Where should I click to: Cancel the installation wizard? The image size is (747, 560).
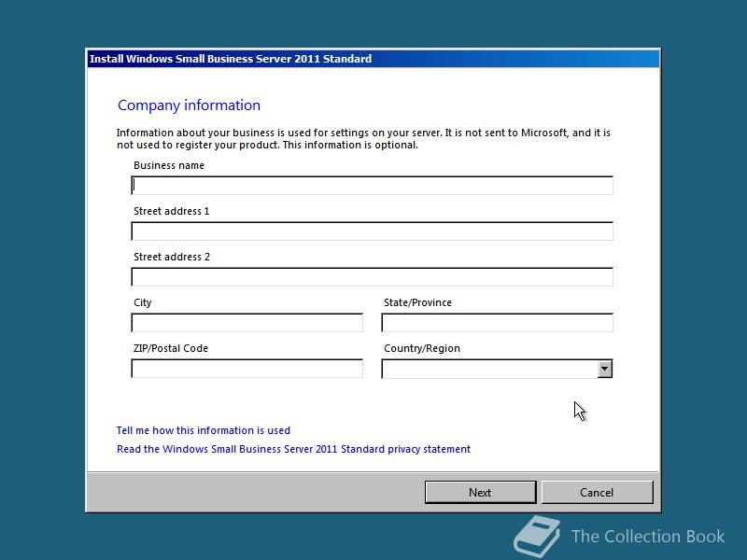[x=597, y=493]
